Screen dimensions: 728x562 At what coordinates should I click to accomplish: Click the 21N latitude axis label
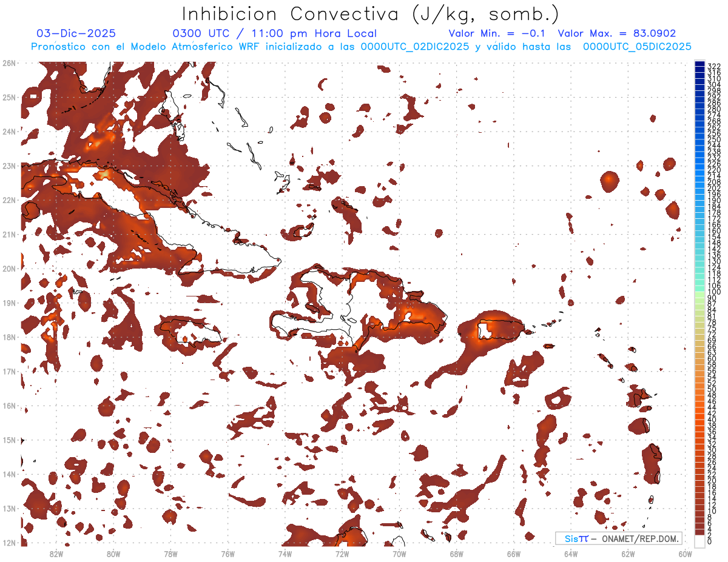[x=9, y=234]
